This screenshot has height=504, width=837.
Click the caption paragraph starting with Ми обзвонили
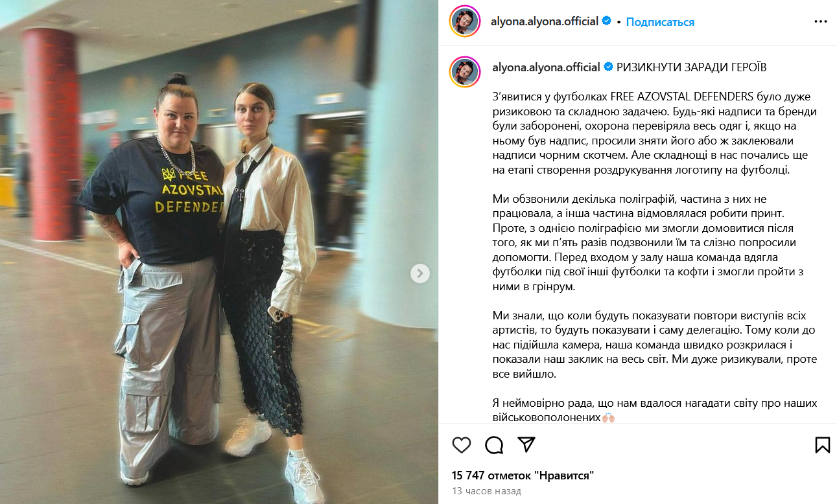click(x=648, y=243)
